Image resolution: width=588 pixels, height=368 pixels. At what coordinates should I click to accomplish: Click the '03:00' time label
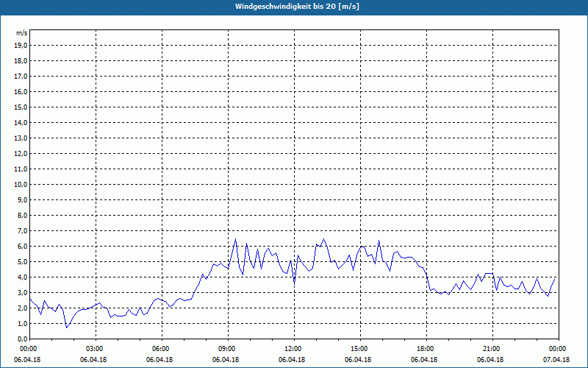(x=96, y=349)
